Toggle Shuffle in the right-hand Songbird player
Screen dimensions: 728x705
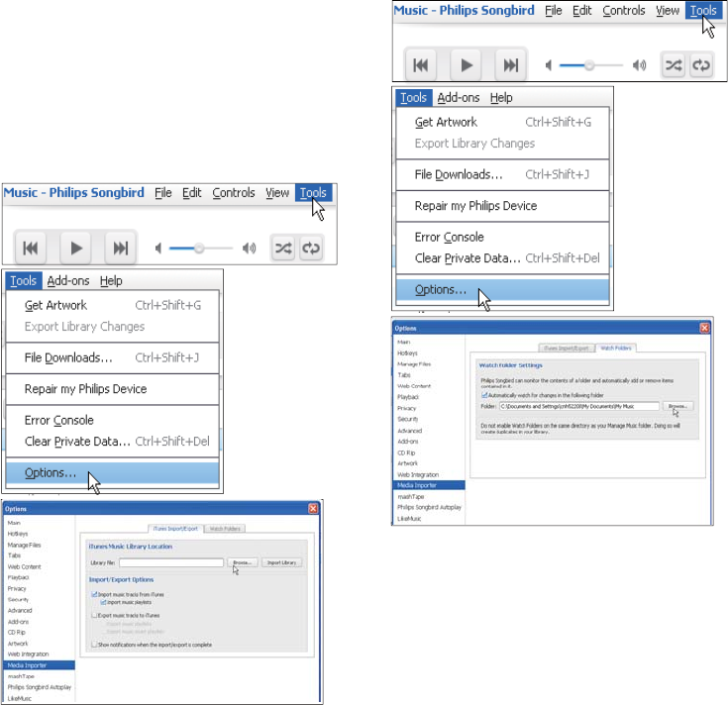click(x=674, y=65)
